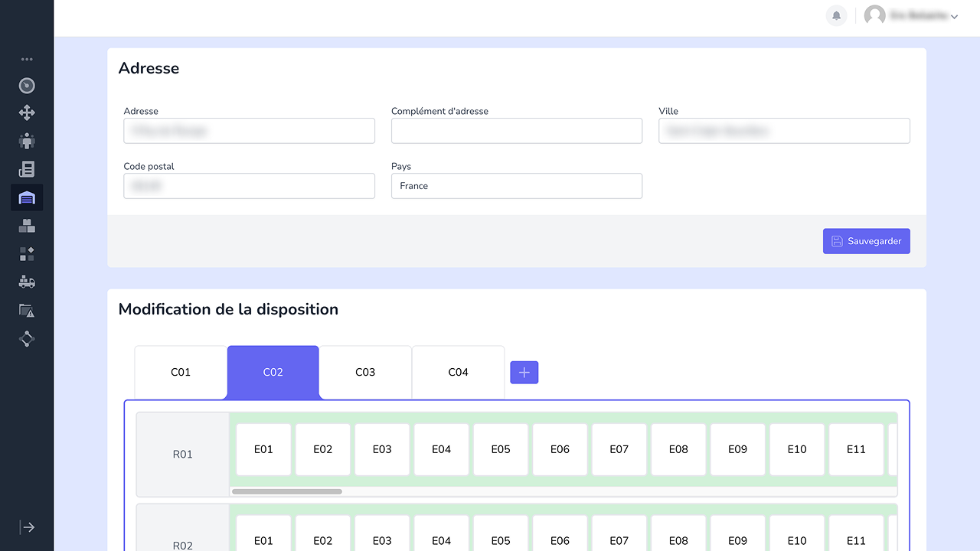Image resolution: width=980 pixels, height=551 pixels.
Task: Select slot E05 in row R01
Action: (x=501, y=449)
